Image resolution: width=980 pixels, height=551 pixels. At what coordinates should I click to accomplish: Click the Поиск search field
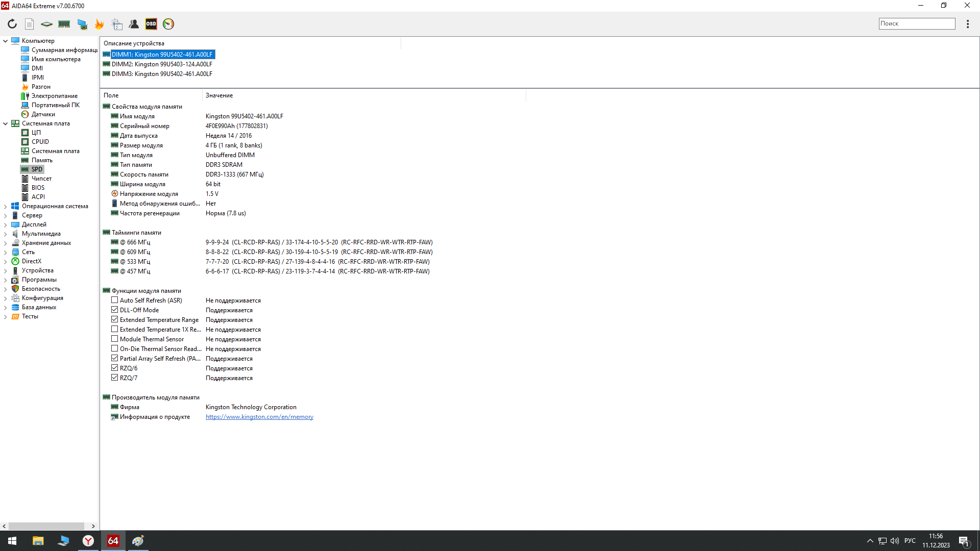tap(916, 23)
